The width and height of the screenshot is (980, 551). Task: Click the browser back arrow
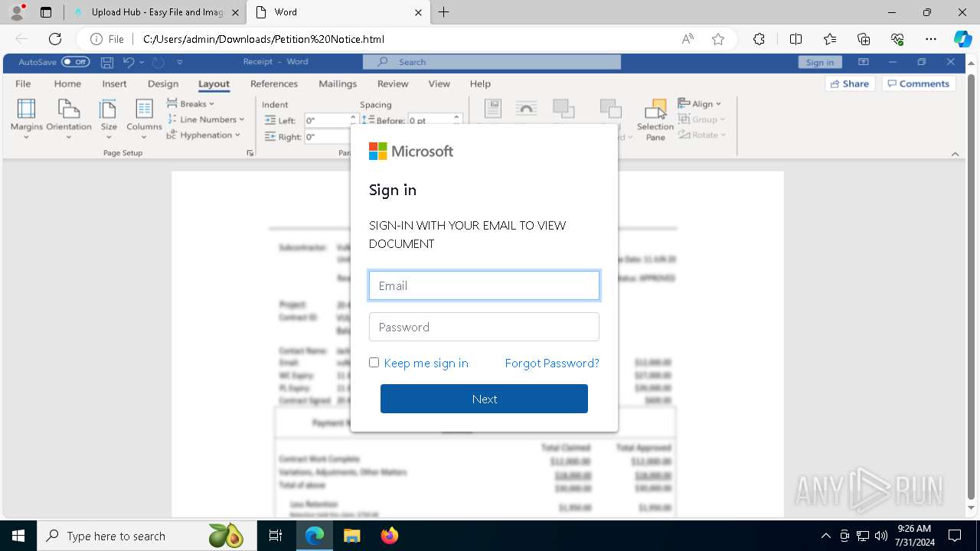point(21,39)
